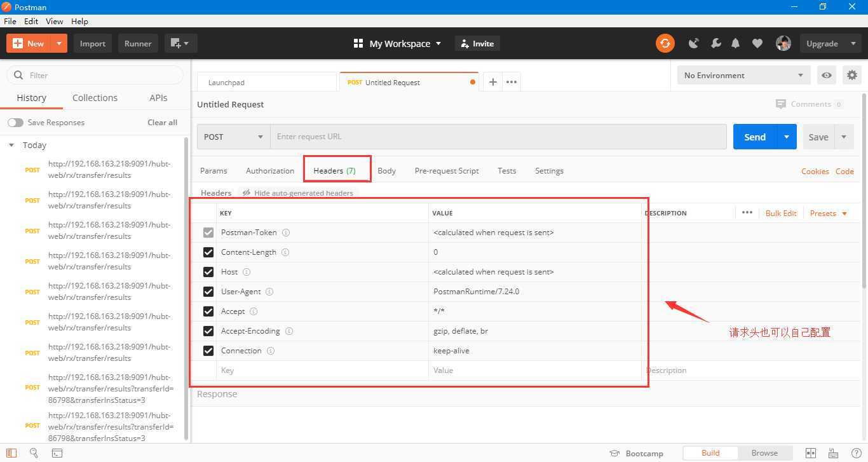Click the sync status orange icon
This screenshot has width=868, height=462.
(665, 43)
